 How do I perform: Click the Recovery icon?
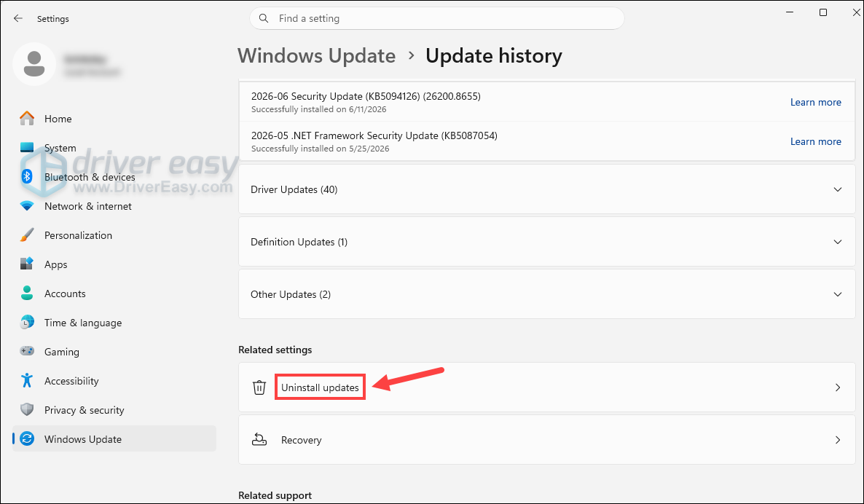[259, 440]
